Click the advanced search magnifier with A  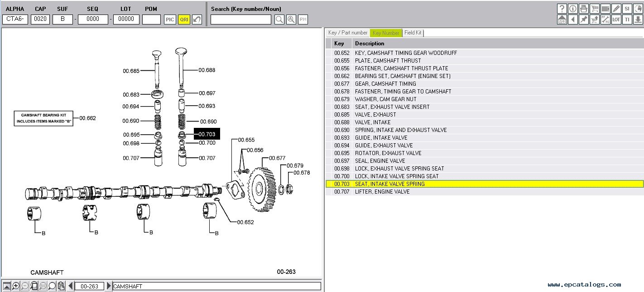[x=291, y=19]
